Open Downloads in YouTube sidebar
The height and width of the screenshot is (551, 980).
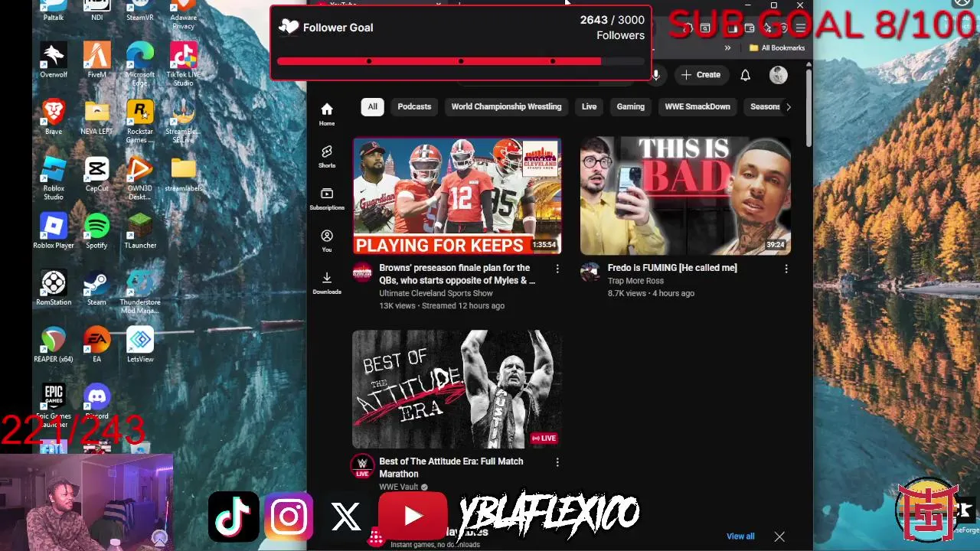click(327, 283)
